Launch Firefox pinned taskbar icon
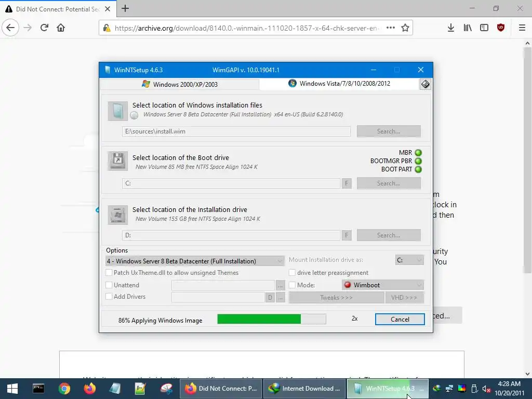Viewport: 532px width, 399px height. (89, 389)
